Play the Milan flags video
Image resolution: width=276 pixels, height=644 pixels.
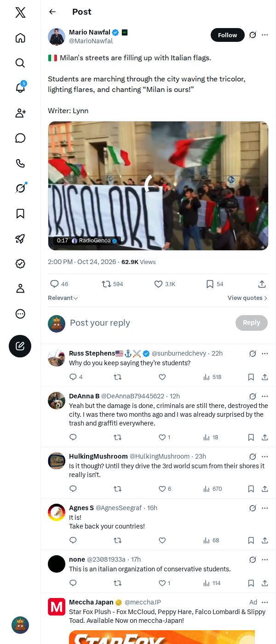[x=158, y=186]
